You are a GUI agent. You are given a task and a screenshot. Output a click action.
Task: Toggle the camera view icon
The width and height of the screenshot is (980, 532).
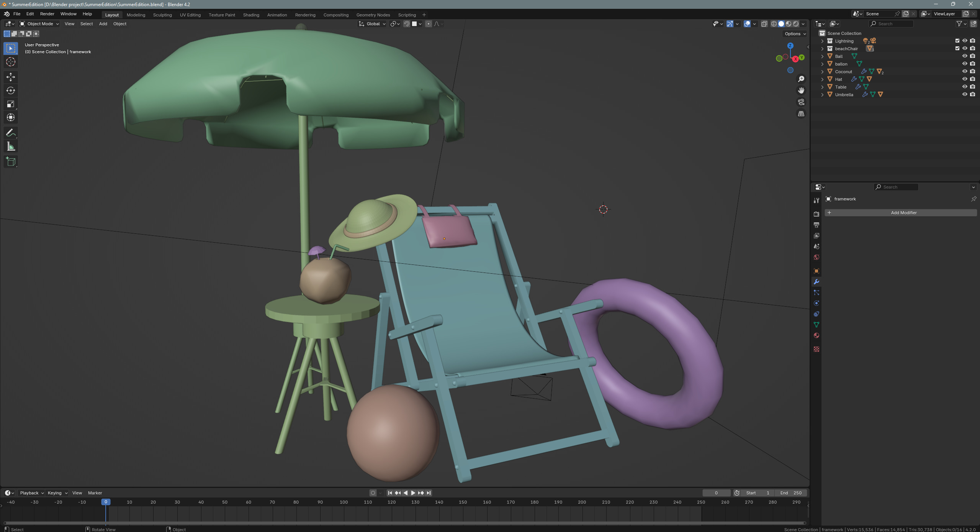click(801, 102)
